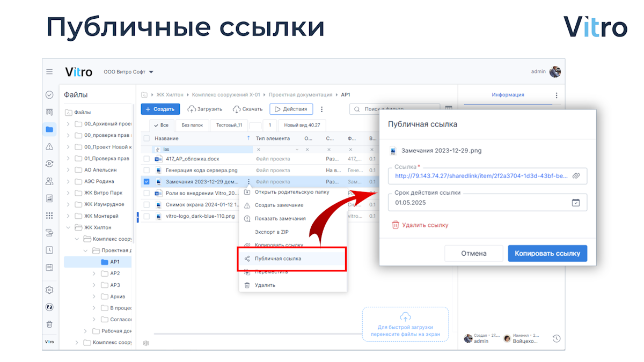Open the circular sync sidebar icon
Screen dimensions: 644x362
[49, 164]
